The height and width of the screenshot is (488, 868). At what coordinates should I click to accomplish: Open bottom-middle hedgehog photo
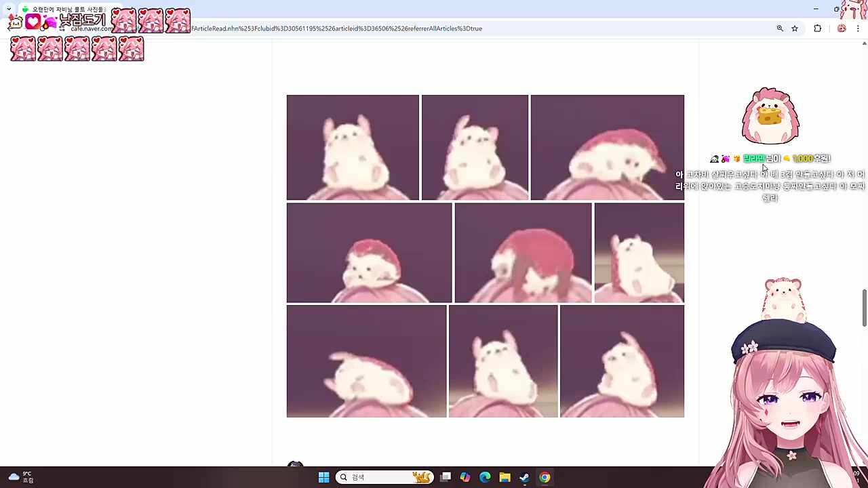click(503, 361)
